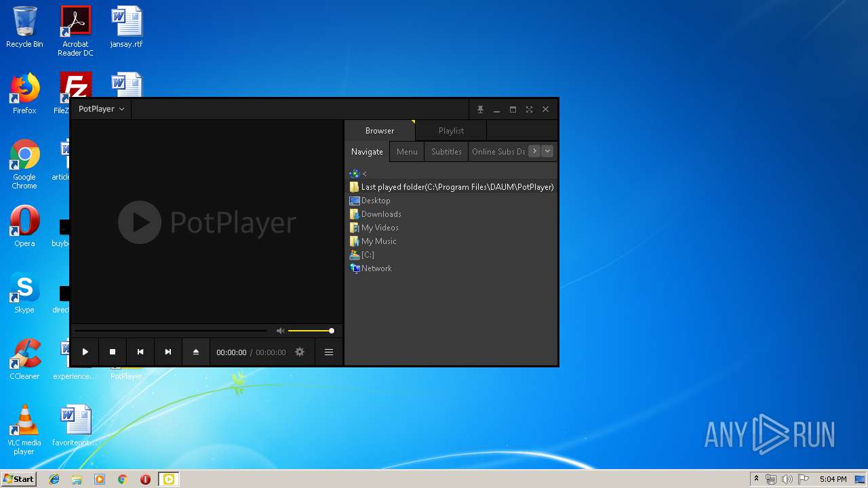The image size is (868, 488).
Task: Click the Windows Start button
Action: tap(19, 479)
